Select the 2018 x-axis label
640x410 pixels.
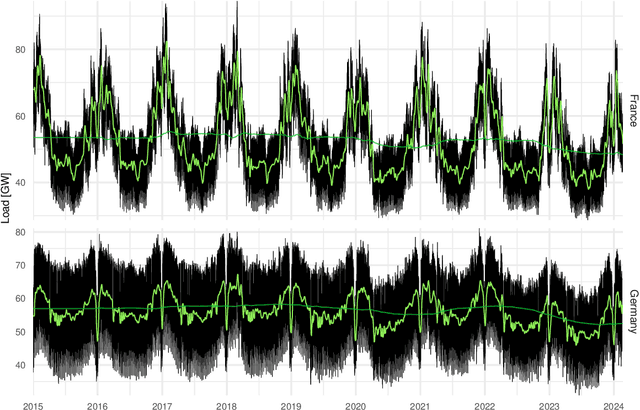(x=227, y=406)
